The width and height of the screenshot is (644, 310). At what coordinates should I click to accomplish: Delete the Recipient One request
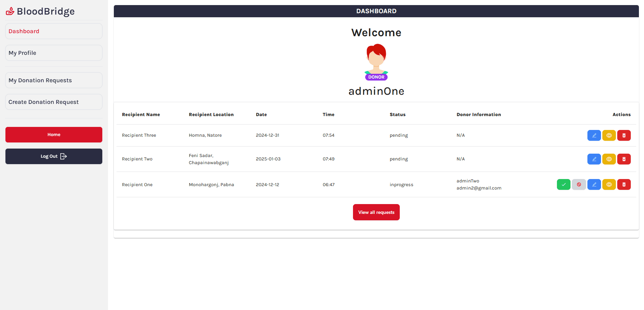(x=624, y=184)
